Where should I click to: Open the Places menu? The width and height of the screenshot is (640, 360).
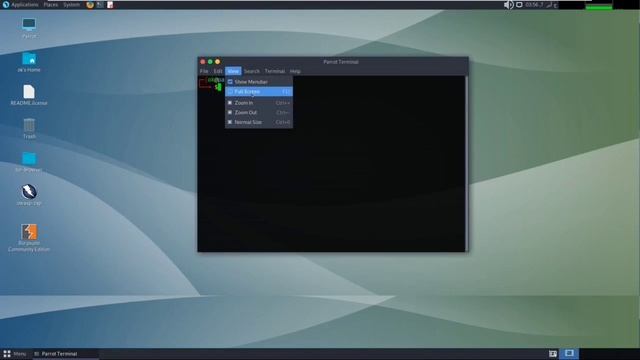(51, 4)
